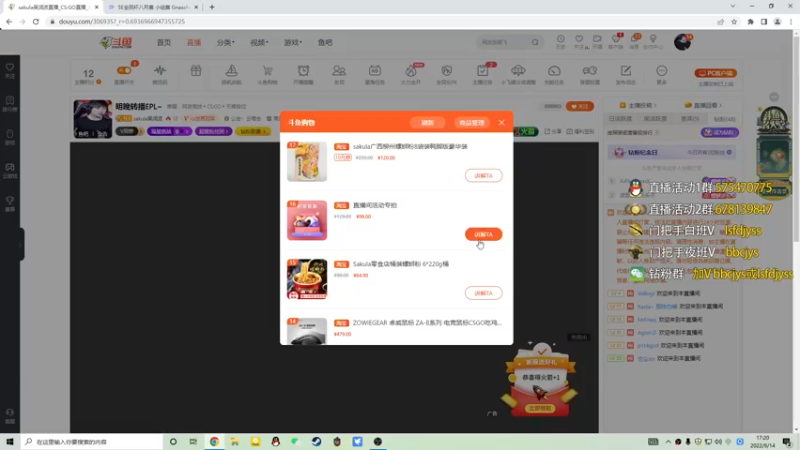Click the Douyu logo

[116, 42]
